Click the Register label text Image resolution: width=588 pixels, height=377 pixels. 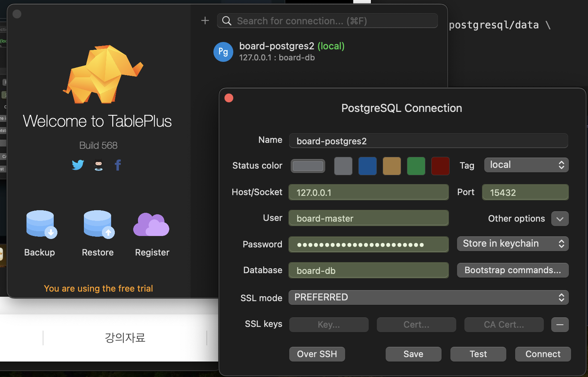[152, 253]
